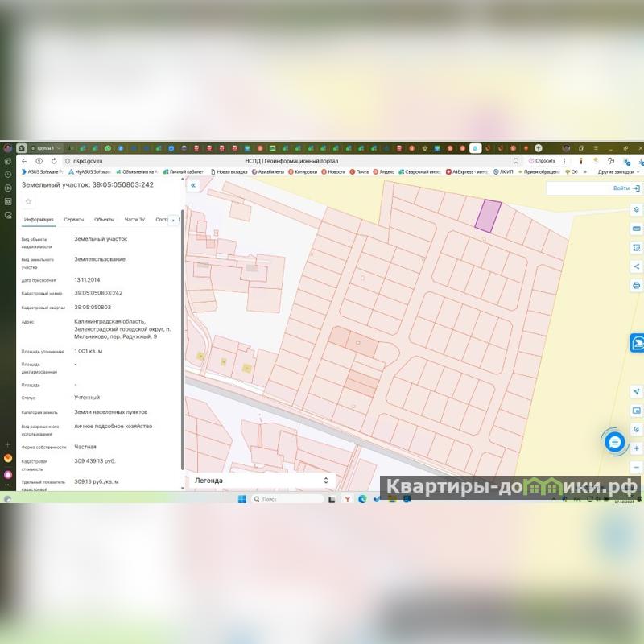Screen dimensions: 644x644
Task: Click the Войти login button
Action: pos(625,188)
